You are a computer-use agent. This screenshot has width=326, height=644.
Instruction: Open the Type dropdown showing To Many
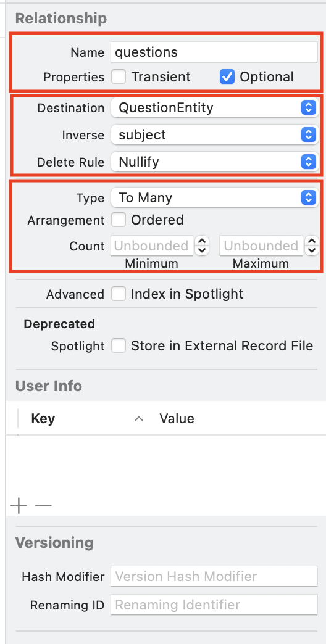[x=214, y=197]
